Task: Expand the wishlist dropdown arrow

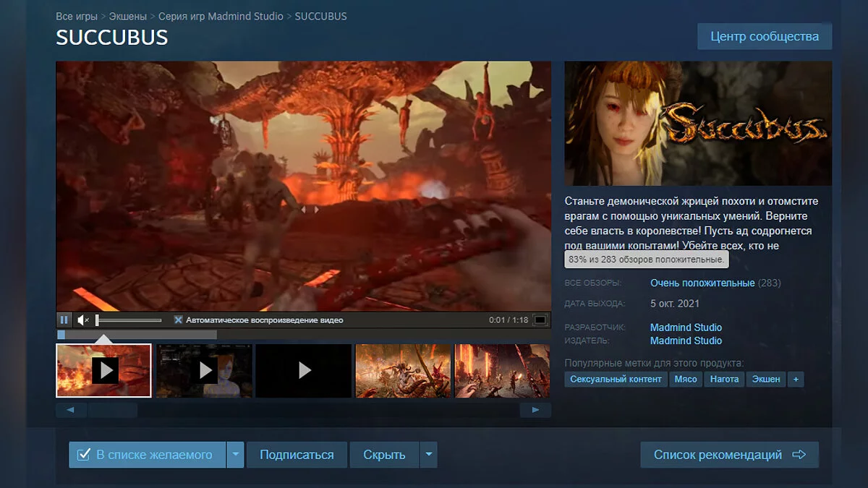Action: click(x=235, y=455)
